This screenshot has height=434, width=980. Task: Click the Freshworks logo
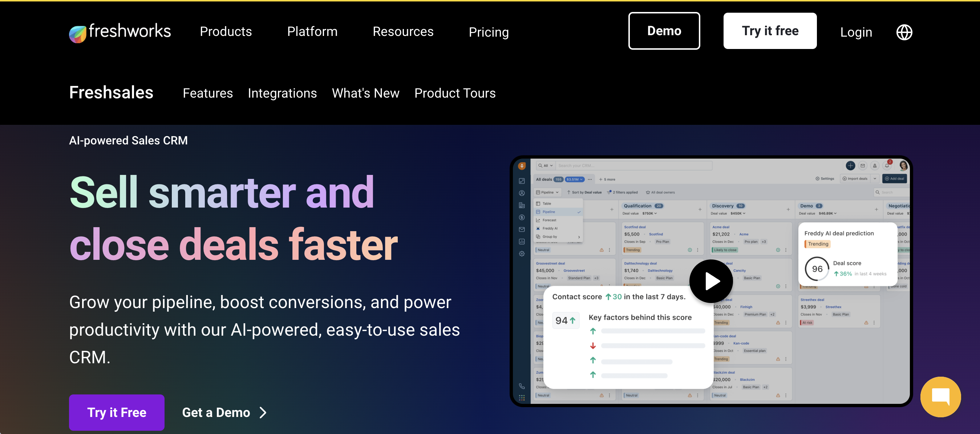[120, 32]
